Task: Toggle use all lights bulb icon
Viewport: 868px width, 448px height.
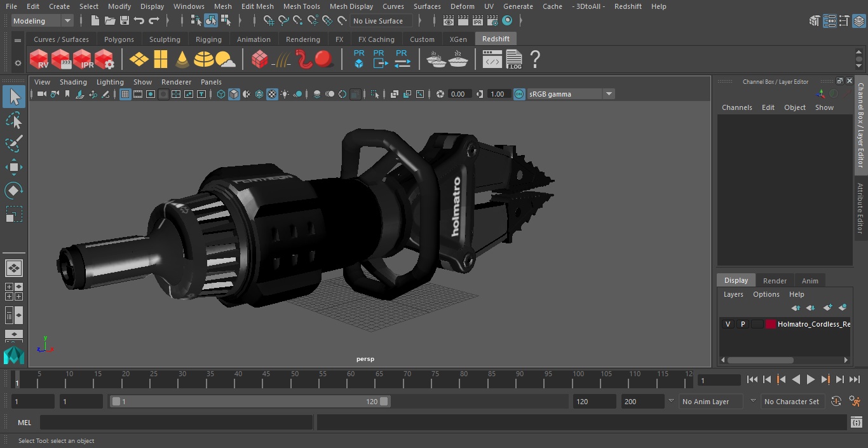Action: pos(285,94)
